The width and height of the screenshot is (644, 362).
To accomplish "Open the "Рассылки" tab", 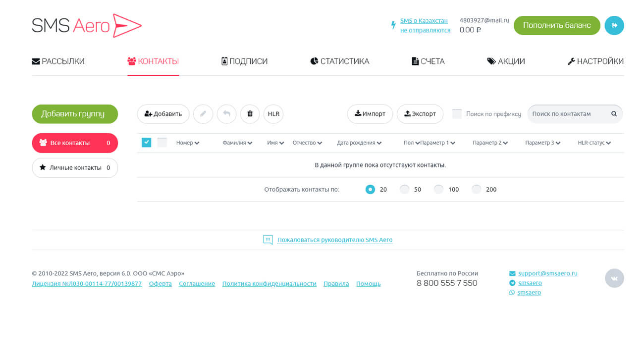I will tap(58, 61).
